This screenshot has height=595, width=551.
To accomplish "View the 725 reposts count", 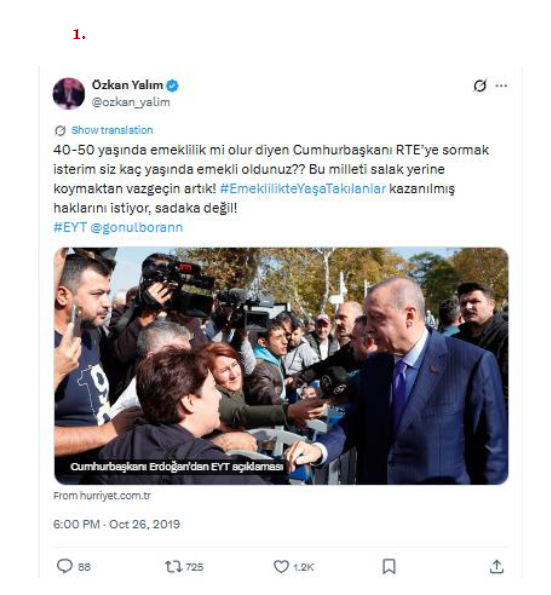I will click(195, 567).
